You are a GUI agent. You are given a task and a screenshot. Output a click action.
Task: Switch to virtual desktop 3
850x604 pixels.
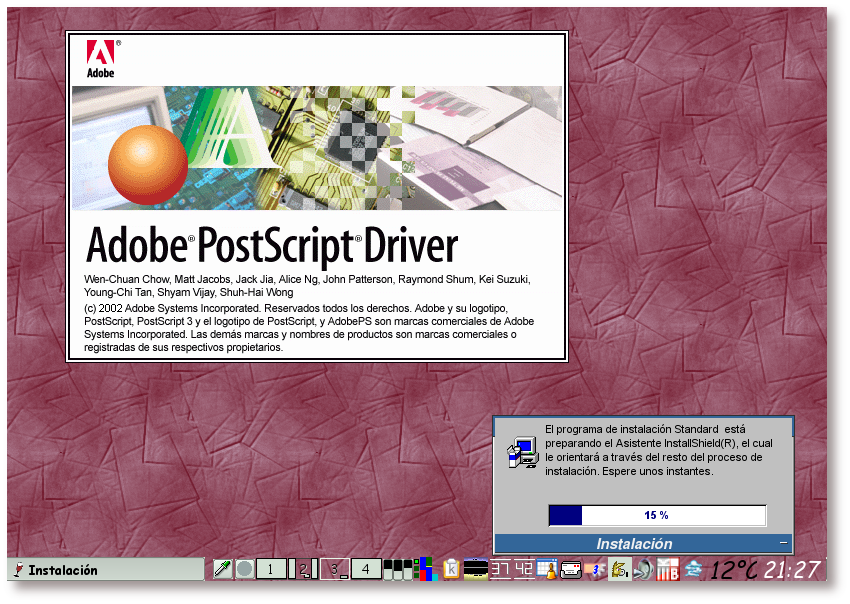(334, 569)
